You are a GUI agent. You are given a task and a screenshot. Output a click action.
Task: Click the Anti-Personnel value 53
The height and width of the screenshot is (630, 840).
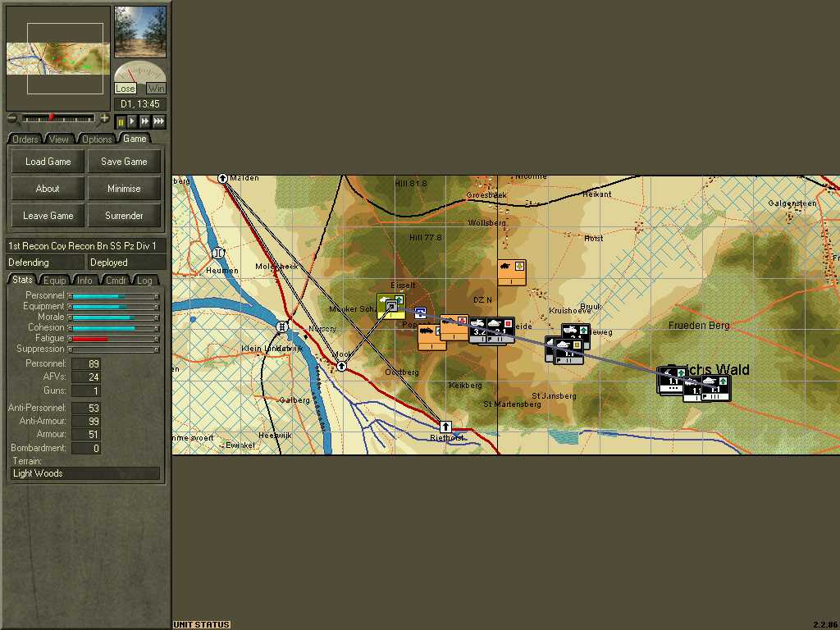(86, 409)
